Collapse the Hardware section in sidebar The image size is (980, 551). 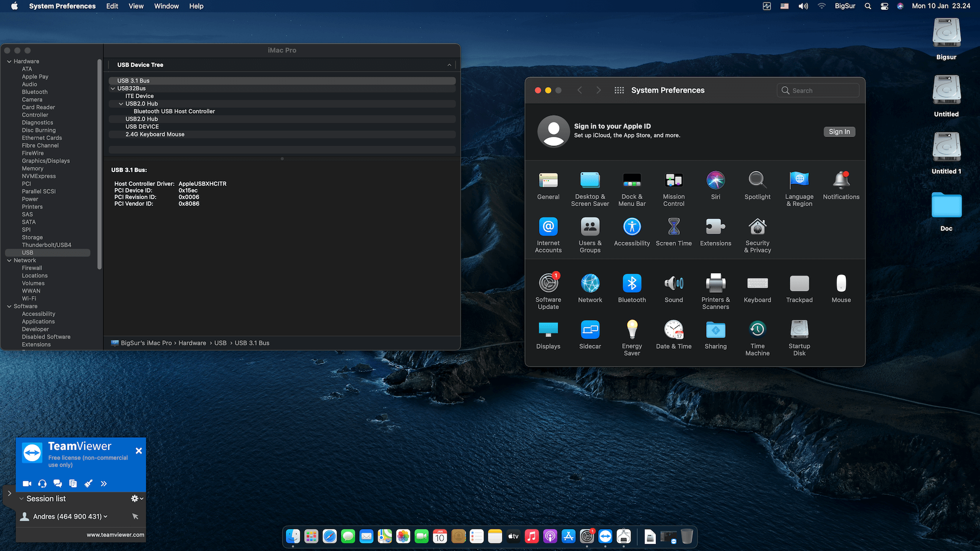9,61
